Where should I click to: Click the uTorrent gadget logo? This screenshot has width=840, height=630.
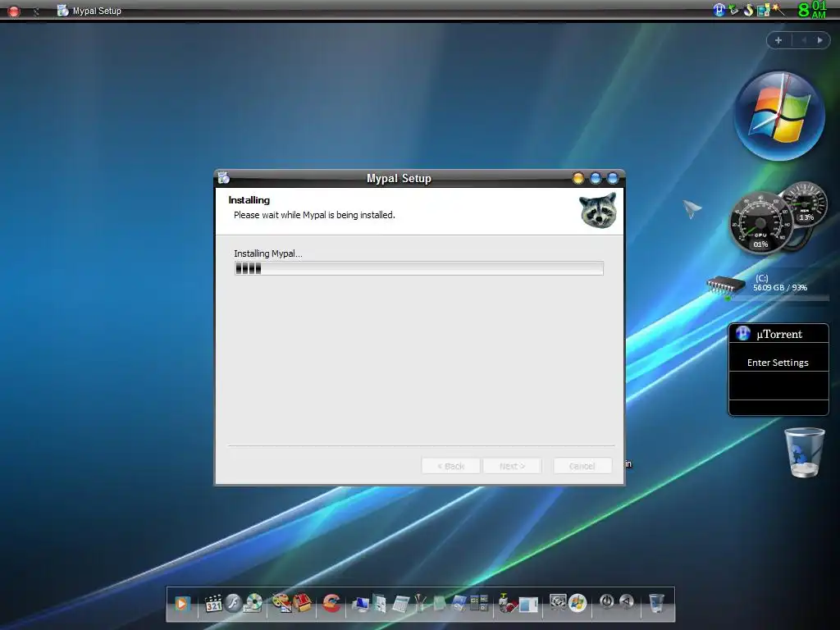743,334
